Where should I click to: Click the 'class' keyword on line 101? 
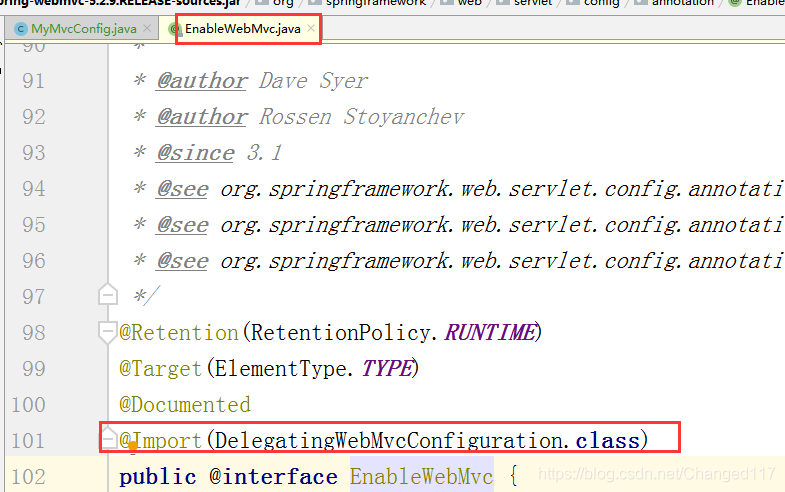[x=607, y=441]
